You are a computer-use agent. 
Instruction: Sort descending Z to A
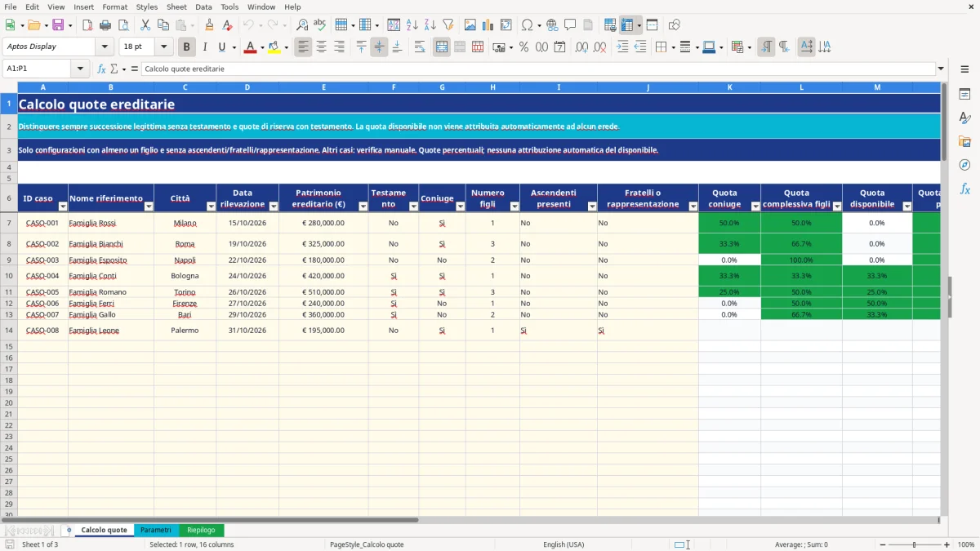click(x=430, y=24)
